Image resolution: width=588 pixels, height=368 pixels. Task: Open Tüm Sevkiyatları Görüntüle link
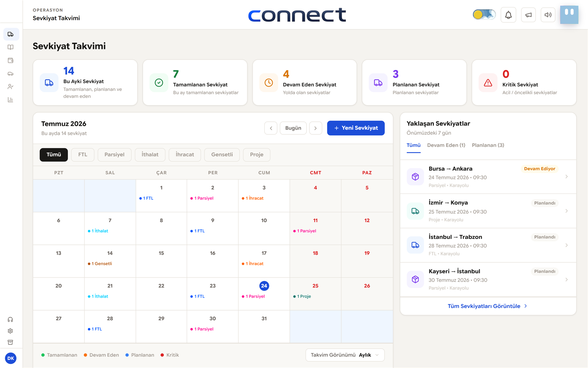[x=488, y=306]
